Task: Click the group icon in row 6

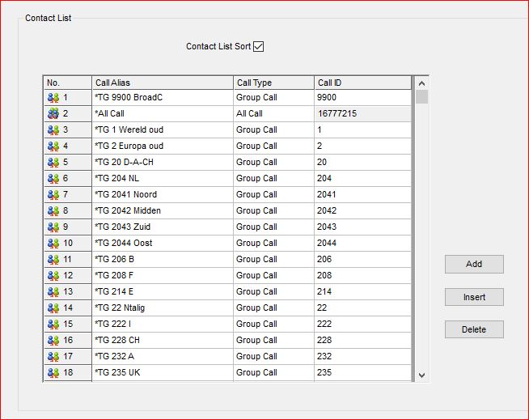Action: [x=53, y=179]
